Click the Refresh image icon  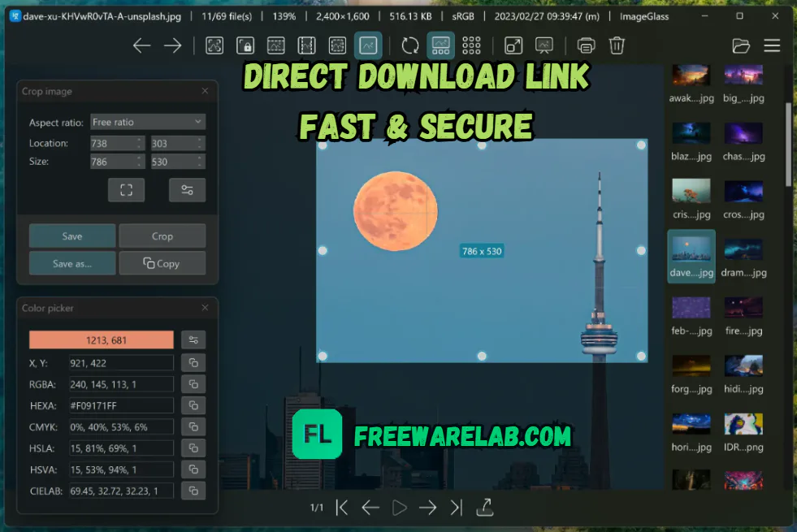point(410,45)
